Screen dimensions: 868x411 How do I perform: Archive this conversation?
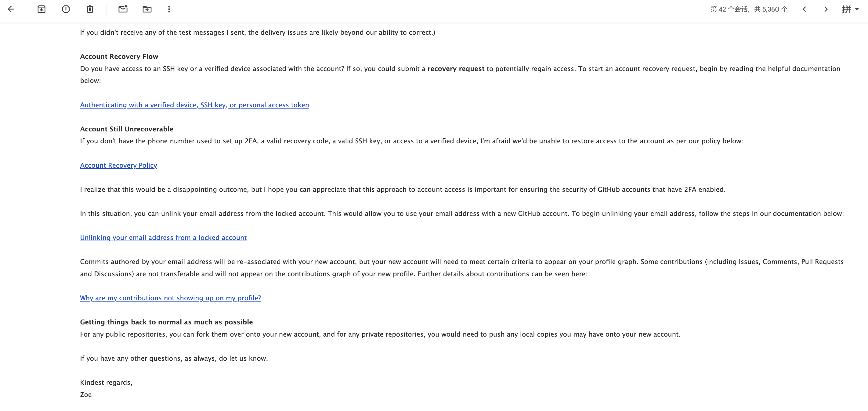click(42, 9)
